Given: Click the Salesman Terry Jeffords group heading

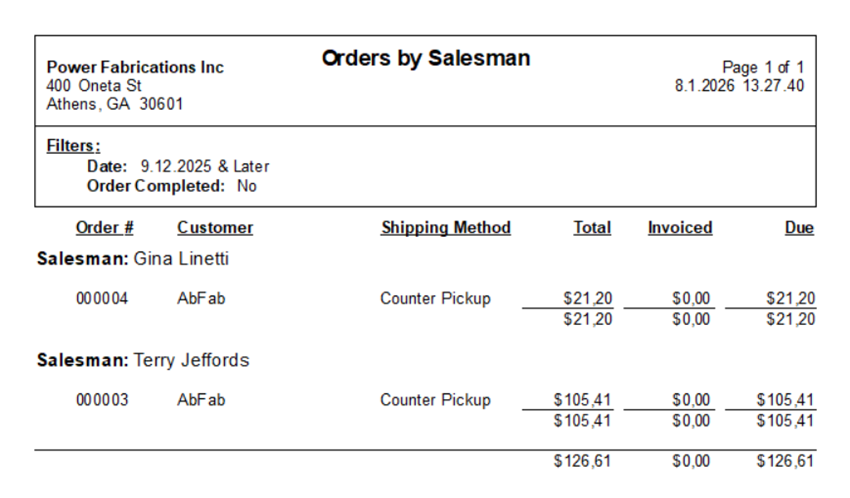Looking at the screenshot, I should click(143, 360).
